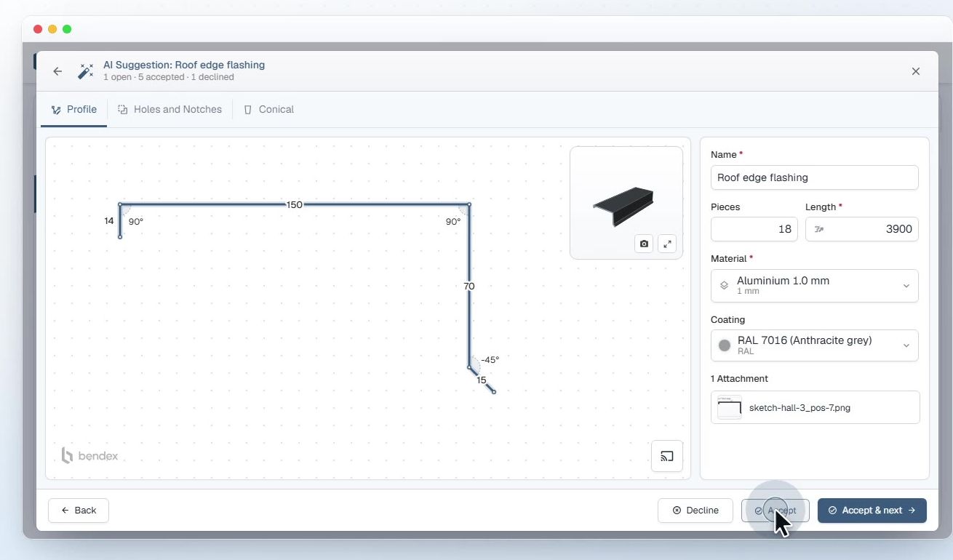This screenshot has width=953, height=560.
Task: Open the sketch-hall-3_pos-7.png attachment
Action: coord(815,407)
